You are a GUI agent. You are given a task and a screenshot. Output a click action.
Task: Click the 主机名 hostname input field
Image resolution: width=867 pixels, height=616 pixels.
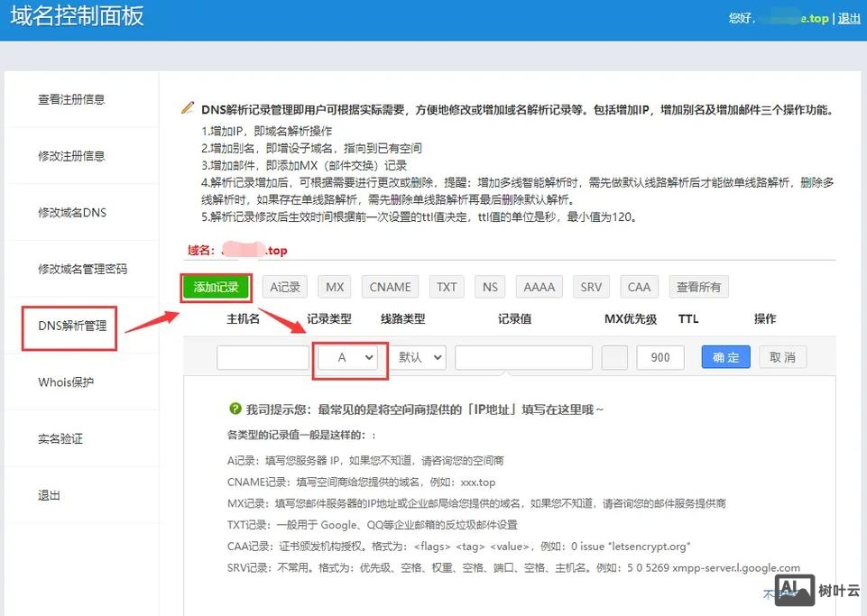(x=262, y=357)
